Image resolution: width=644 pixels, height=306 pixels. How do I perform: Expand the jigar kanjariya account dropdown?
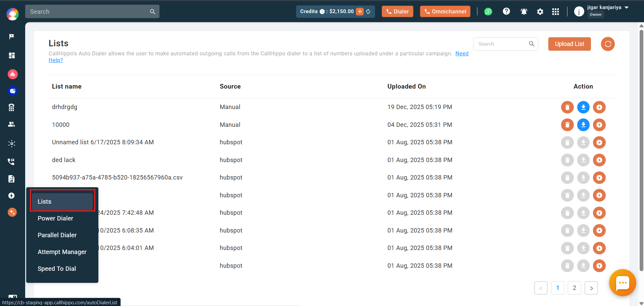pyautogui.click(x=627, y=7)
